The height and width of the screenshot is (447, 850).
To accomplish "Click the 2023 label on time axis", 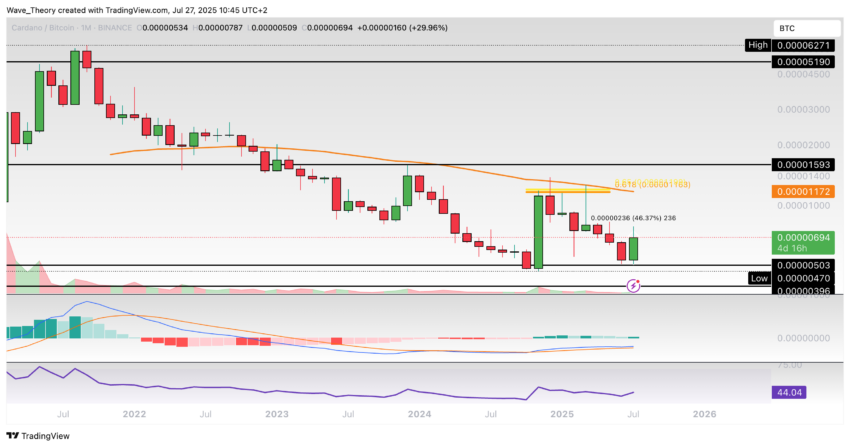I will (276, 414).
